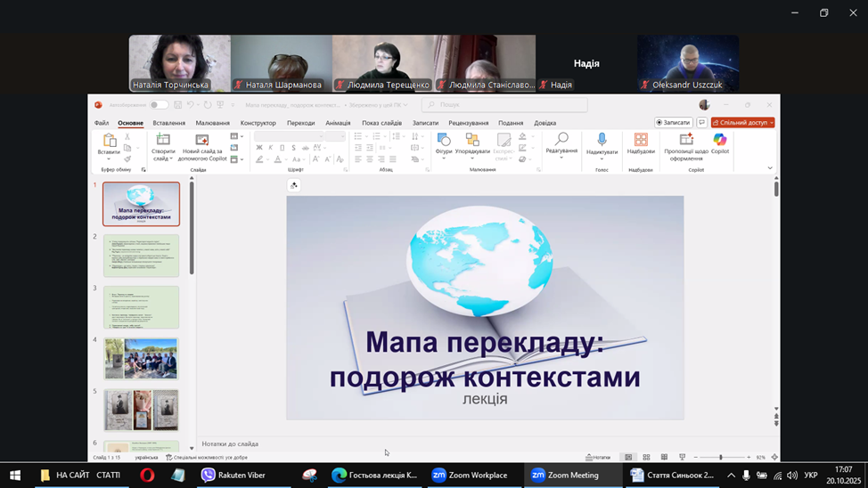Toggle normal view button in status bar
This screenshot has height=488, width=868.
click(628, 457)
